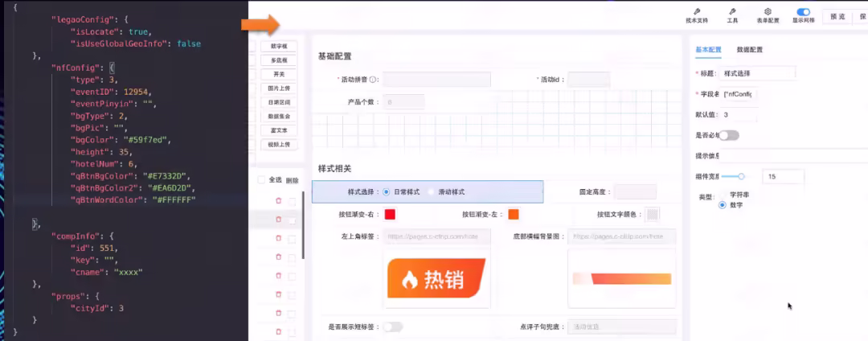Viewport: 868px width, 341px height.
Task: Click the 默认值 field showing 3
Action: tap(739, 114)
